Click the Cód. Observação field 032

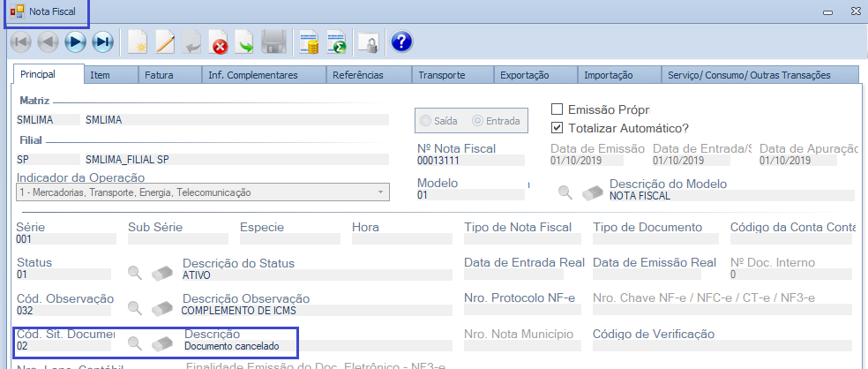click(x=64, y=310)
